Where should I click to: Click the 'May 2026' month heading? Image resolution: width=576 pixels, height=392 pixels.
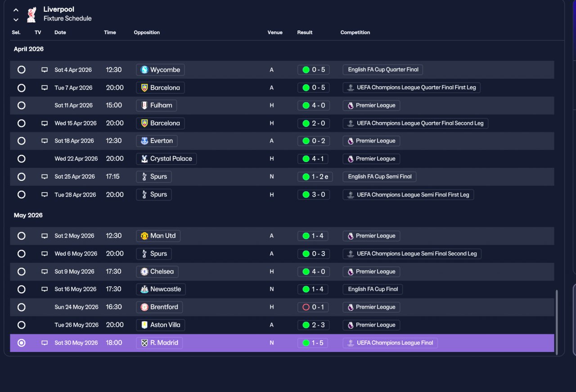click(x=28, y=216)
